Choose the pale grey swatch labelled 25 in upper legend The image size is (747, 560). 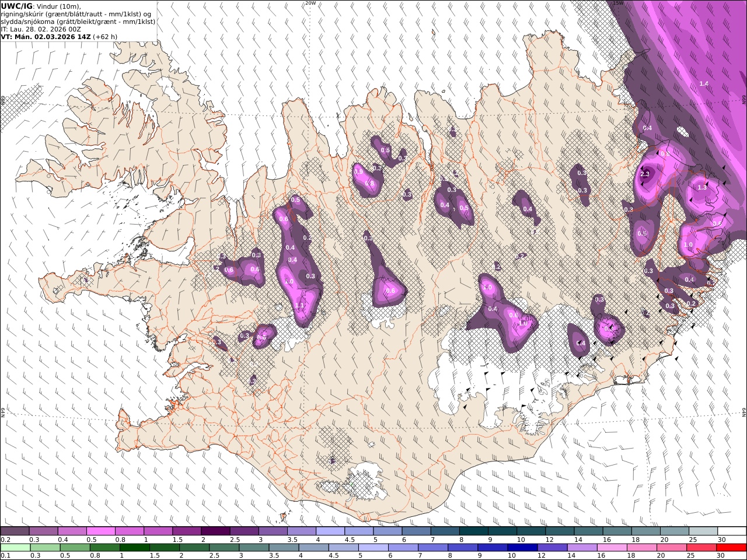coord(704,531)
